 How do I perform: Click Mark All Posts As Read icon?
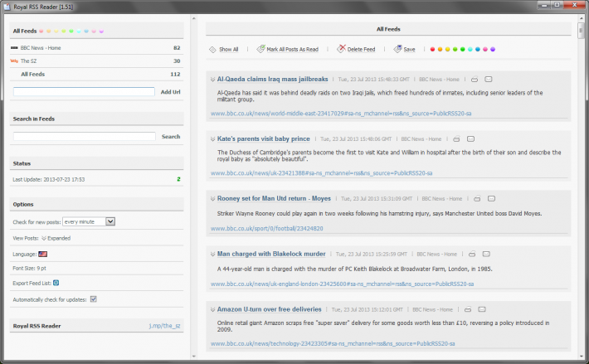pos(260,49)
